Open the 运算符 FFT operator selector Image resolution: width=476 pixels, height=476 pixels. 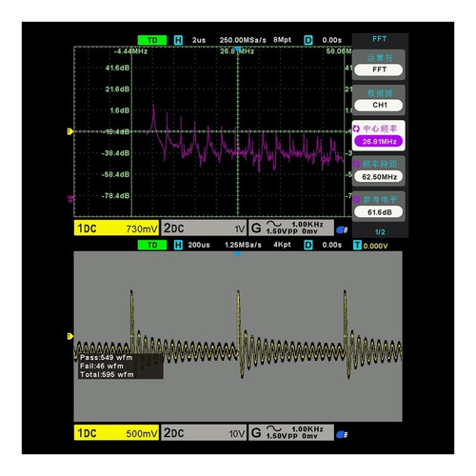click(379, 65)
